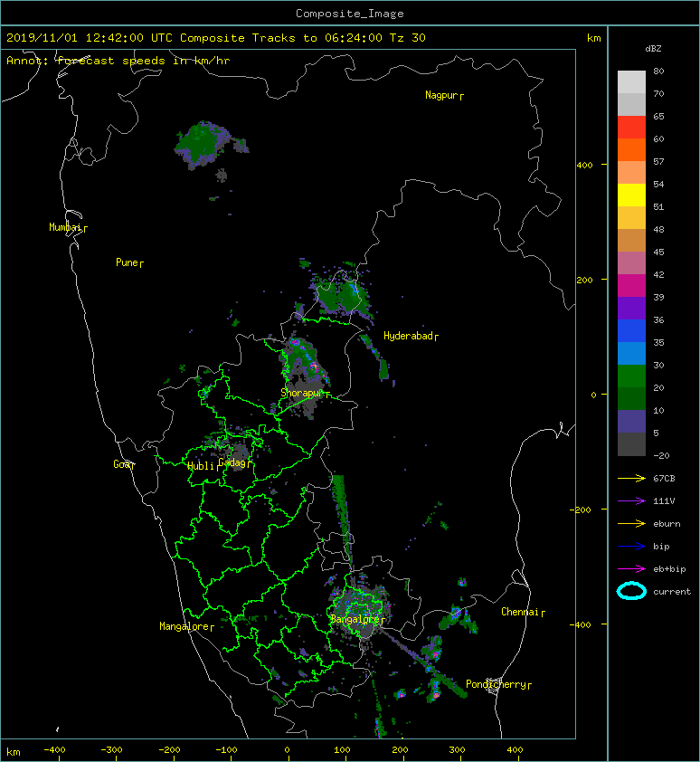Click the Composite_Image title text
The image size is (700, 762).
click(x=350, y=14)
